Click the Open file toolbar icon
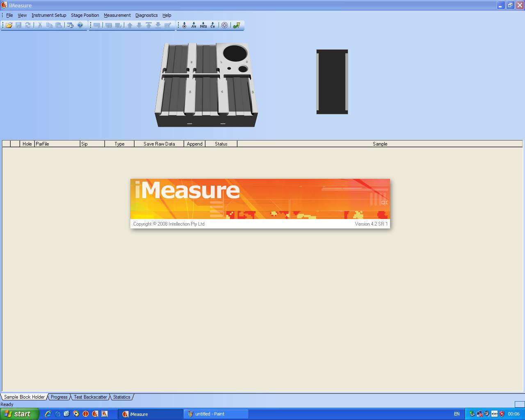 pyautogui.click(x=9, y=25)
